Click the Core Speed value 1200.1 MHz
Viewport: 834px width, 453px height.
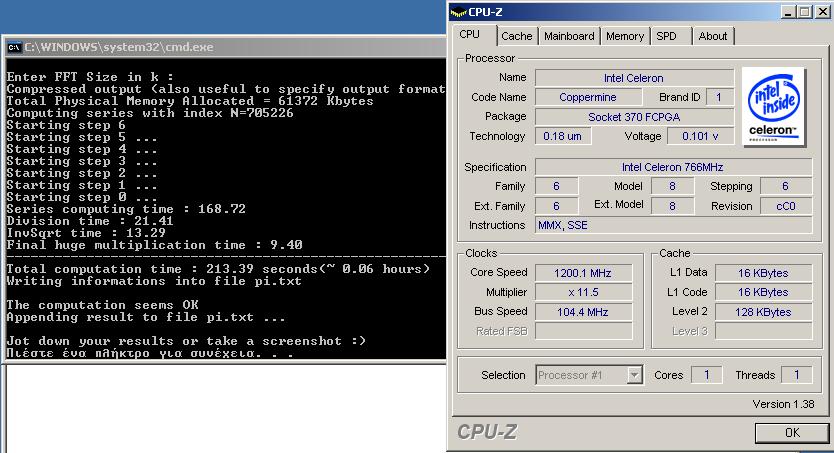[x=583, y=273]
